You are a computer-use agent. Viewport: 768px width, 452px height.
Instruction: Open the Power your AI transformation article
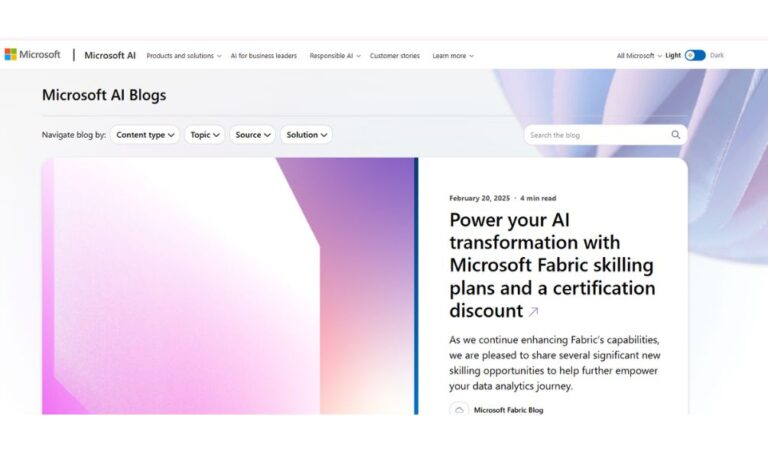pos(552,265)
